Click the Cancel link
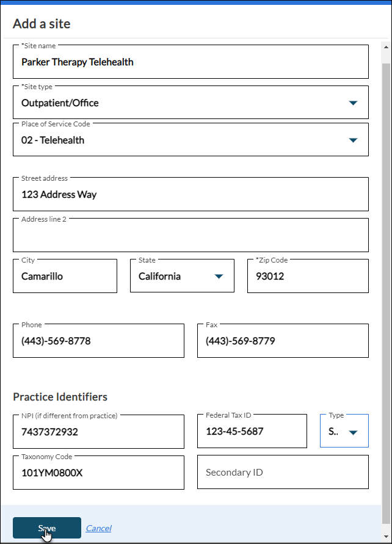The image size is (392, 544). pos(98,528)
